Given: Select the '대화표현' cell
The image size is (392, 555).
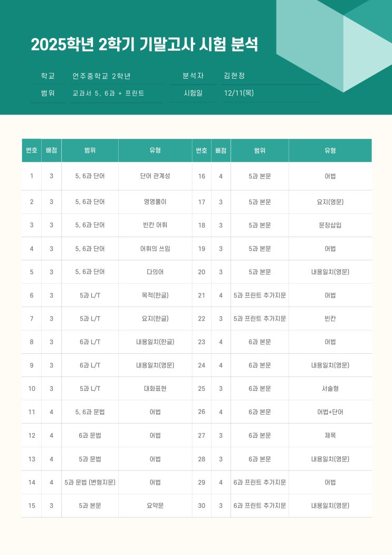Looking at the screenshot, I should click(155, 389).
